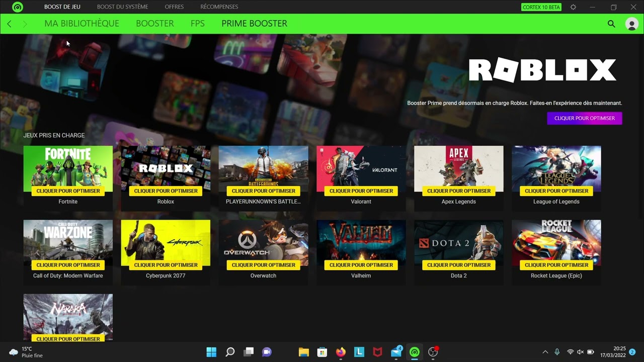
Task: Launch Firefox from the taskbar
Action: click(x=341, y=352)
